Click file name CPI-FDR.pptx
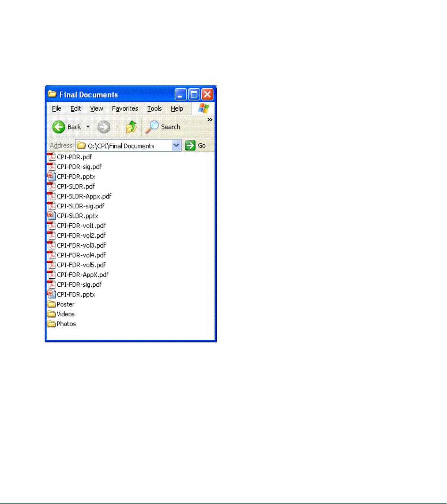The height and width of the screenshot is (504, 447). (76, 294)
